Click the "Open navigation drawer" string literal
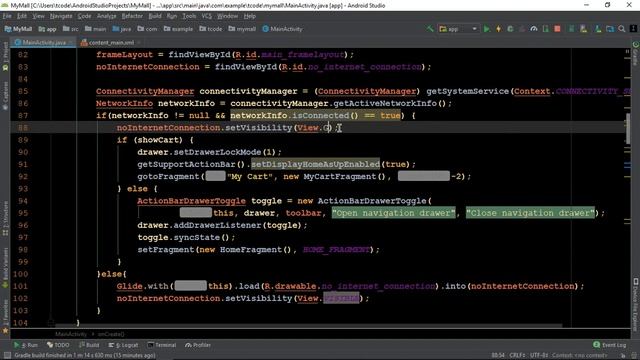 coord(393,213)
